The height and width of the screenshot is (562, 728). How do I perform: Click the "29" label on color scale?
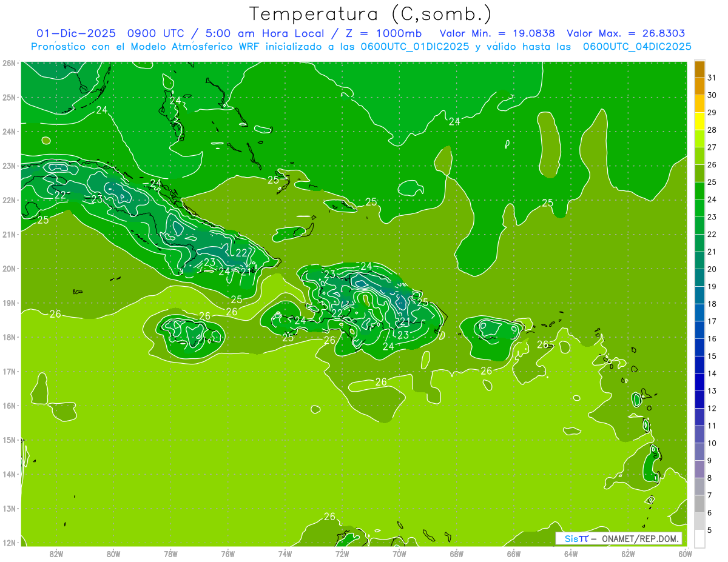(712, 113)
